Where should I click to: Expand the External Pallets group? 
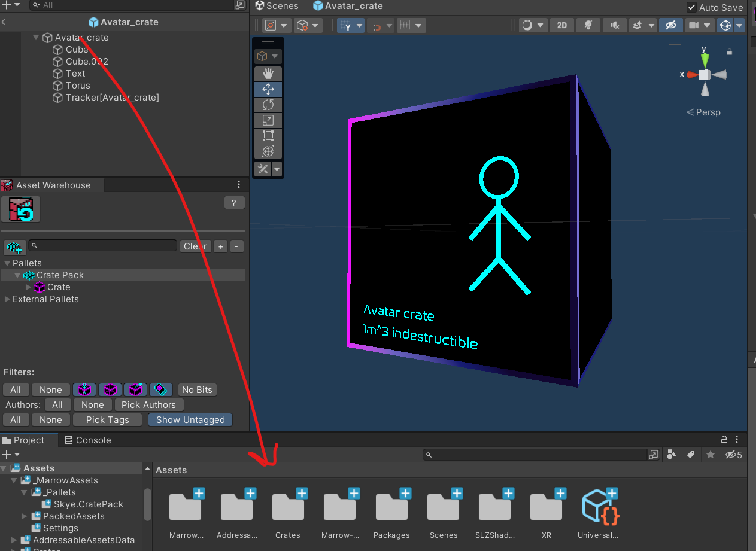coord(7,299)
